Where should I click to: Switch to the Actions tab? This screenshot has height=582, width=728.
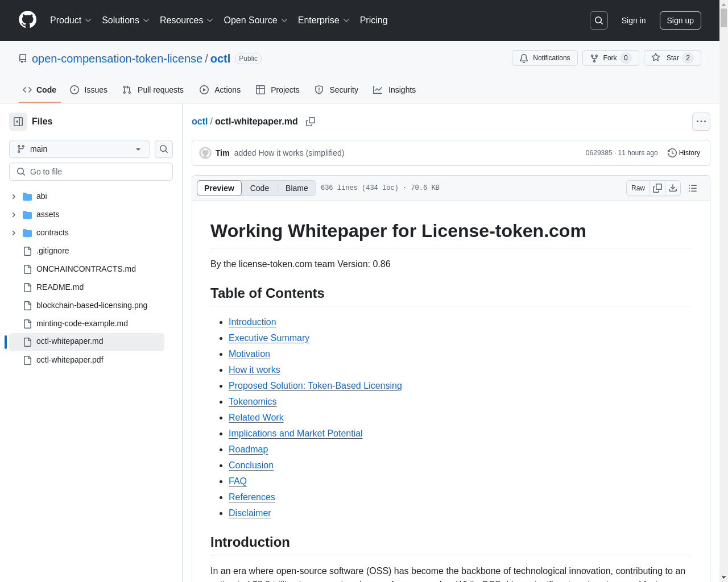[220, 90]
